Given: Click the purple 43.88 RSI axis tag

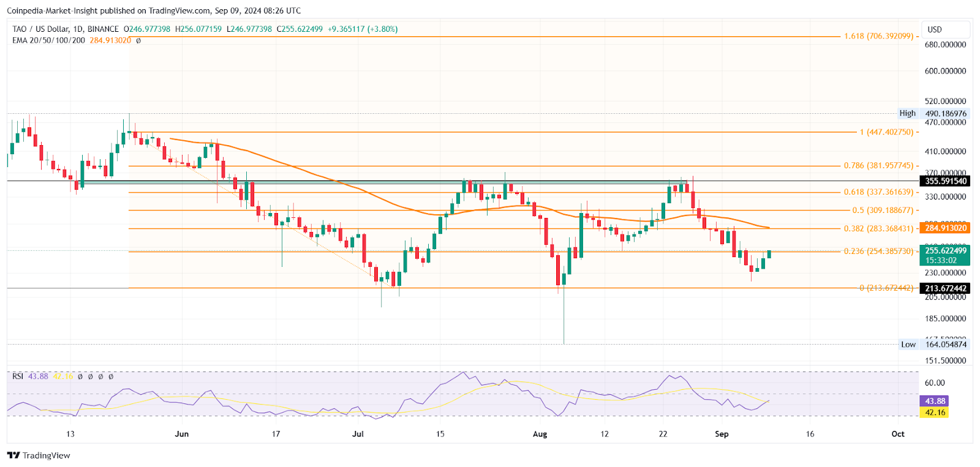Looking at the screenshot, I should coord(935,401).
